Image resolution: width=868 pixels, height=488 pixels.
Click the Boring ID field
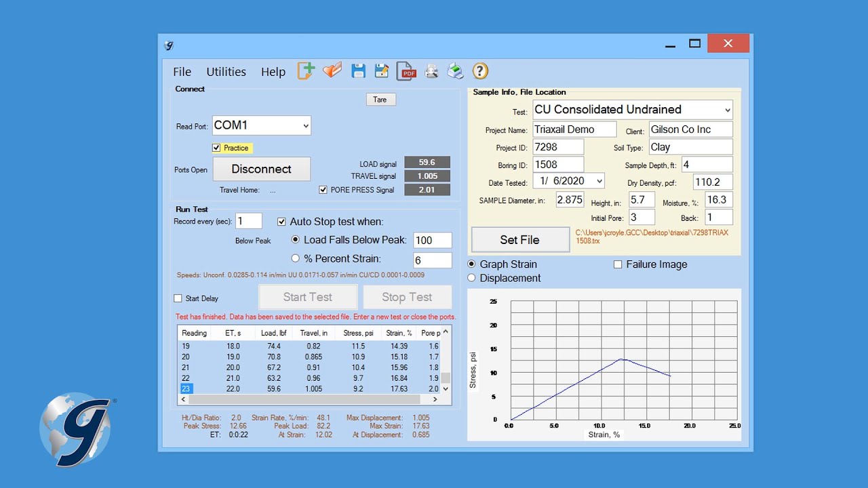(x=557, y=165)
